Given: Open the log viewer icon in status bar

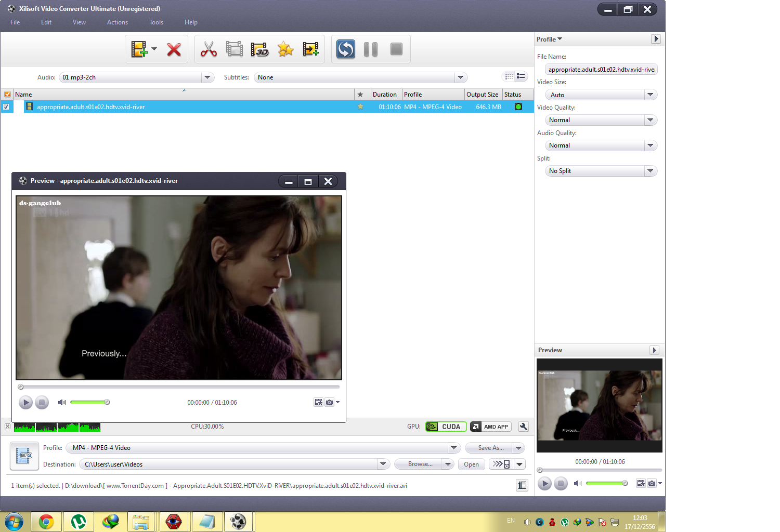Looking at the screenshot, I should [x=522, y=485].
